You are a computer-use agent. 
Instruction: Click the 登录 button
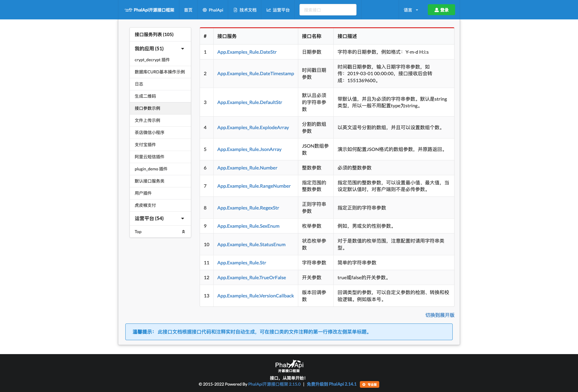[441, 10]
